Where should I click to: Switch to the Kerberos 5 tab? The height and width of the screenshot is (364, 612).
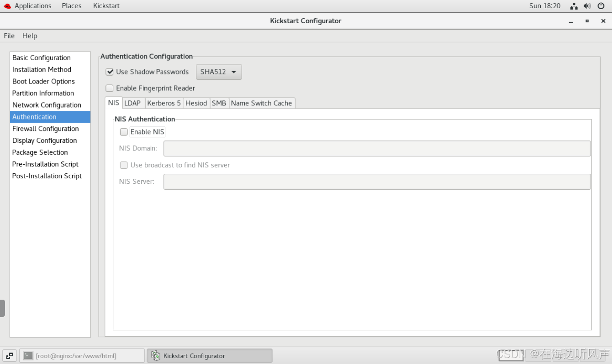[164, 103]
